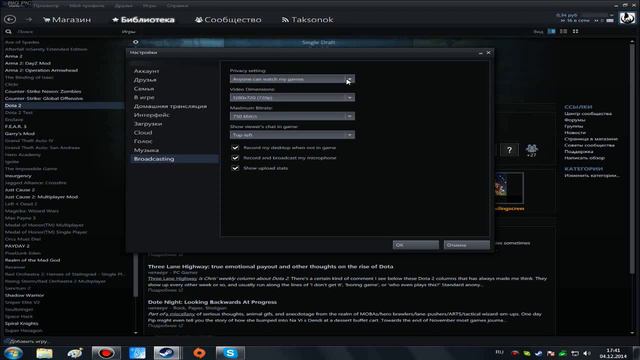Open Страница в магазине link
The width and height of the screenshot is (640, 360).
pyautogui.click(x=591, y=139)
